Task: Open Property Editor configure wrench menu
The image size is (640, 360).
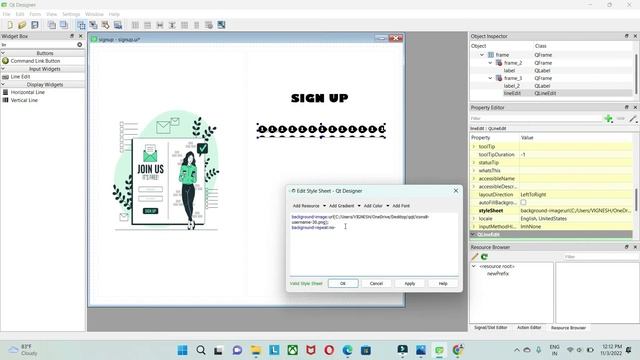Action: click(x=633, y=118)
